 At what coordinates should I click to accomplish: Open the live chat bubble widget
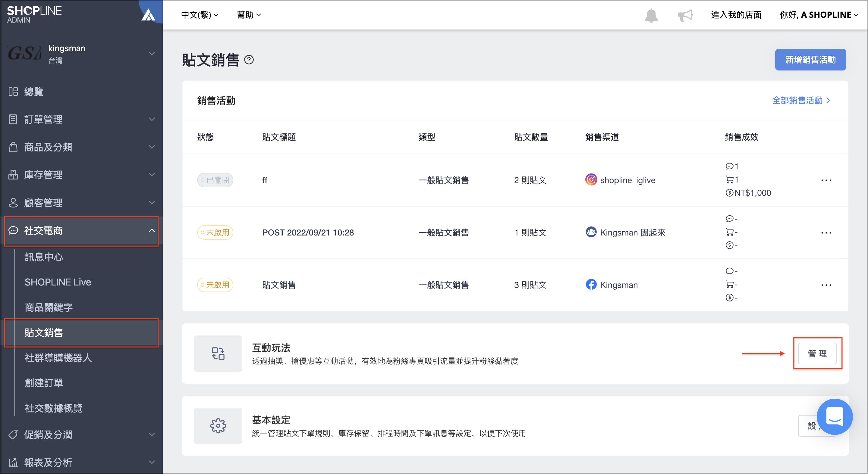click(834, 417)
